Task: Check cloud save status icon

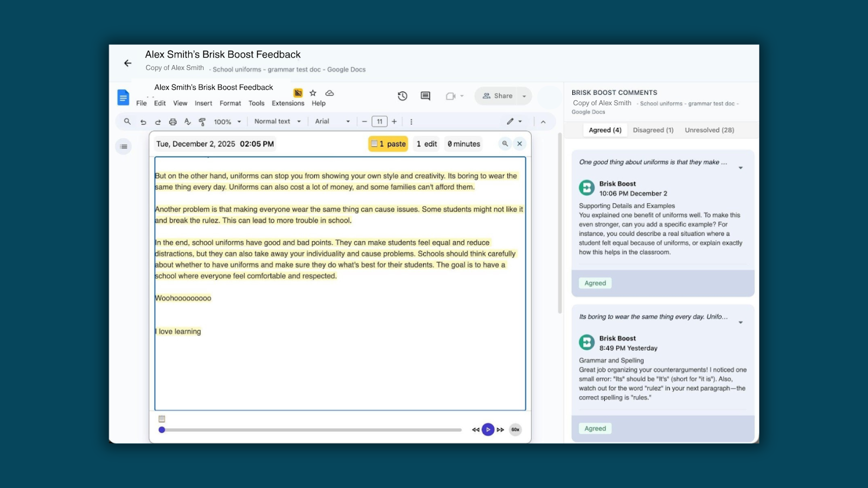Action: [x=329, y=93]
